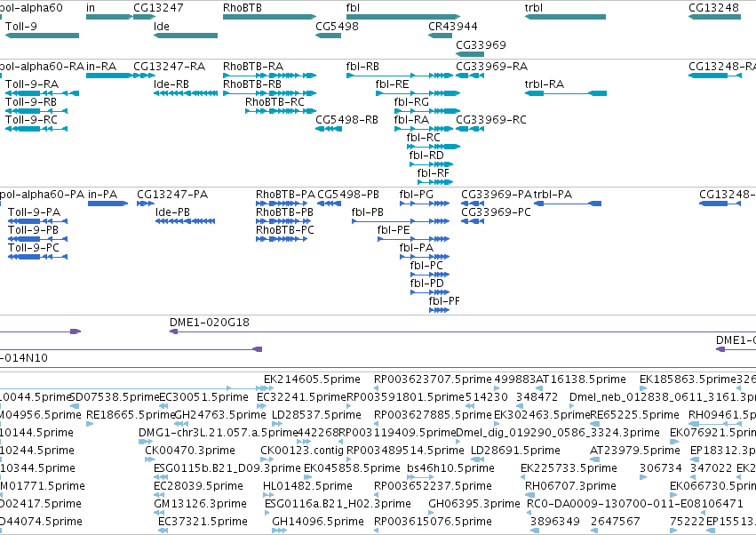Select the DME1-020G18 BAC label
Screen dimensions: 756x535
(x=210, y=323)
